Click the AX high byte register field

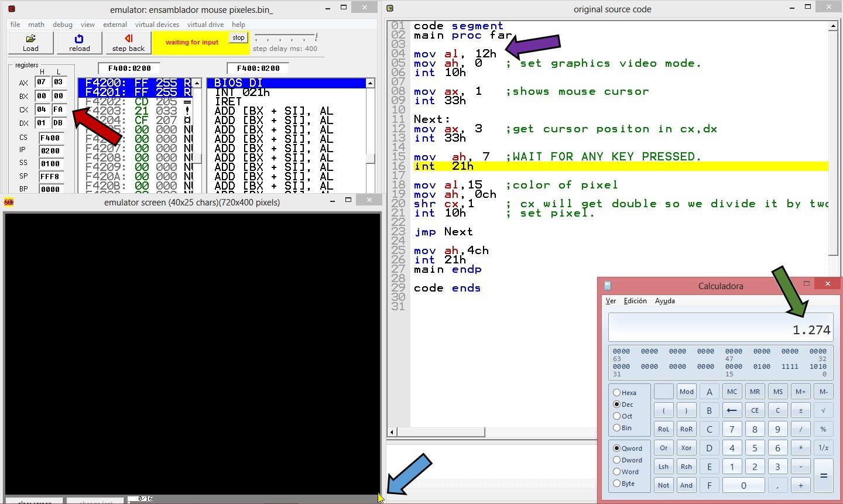(42, 82)
